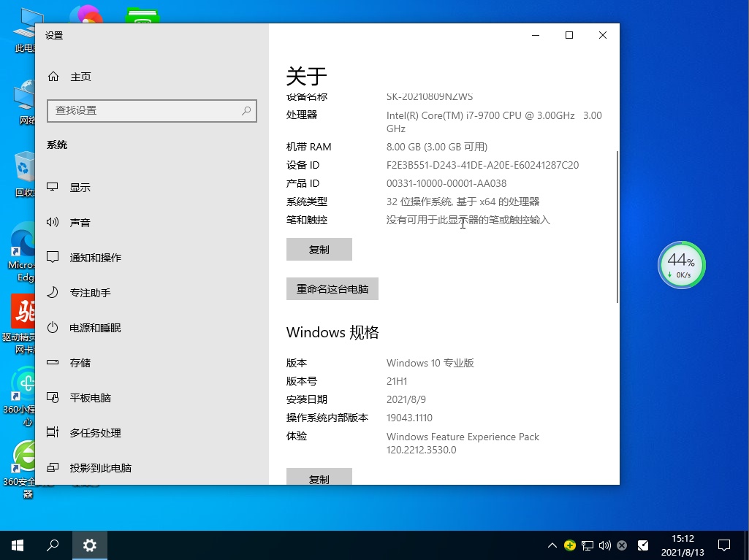Open Projecting to this PC icon

53,468
